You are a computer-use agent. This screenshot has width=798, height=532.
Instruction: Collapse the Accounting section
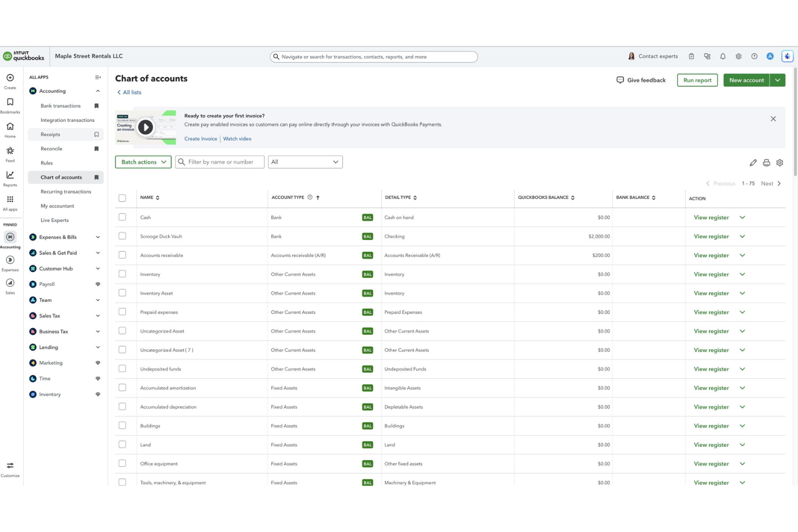[98, 91]
